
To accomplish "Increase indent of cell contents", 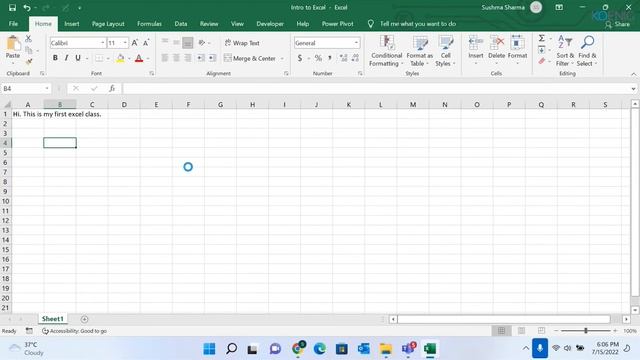I will 212,58.
